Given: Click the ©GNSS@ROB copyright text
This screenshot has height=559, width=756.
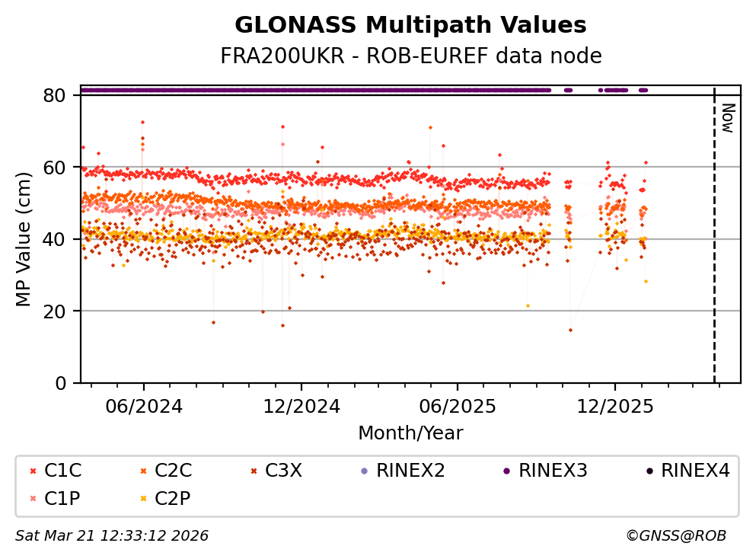Looking at the screenshot, I should click(x=675, y=536).
